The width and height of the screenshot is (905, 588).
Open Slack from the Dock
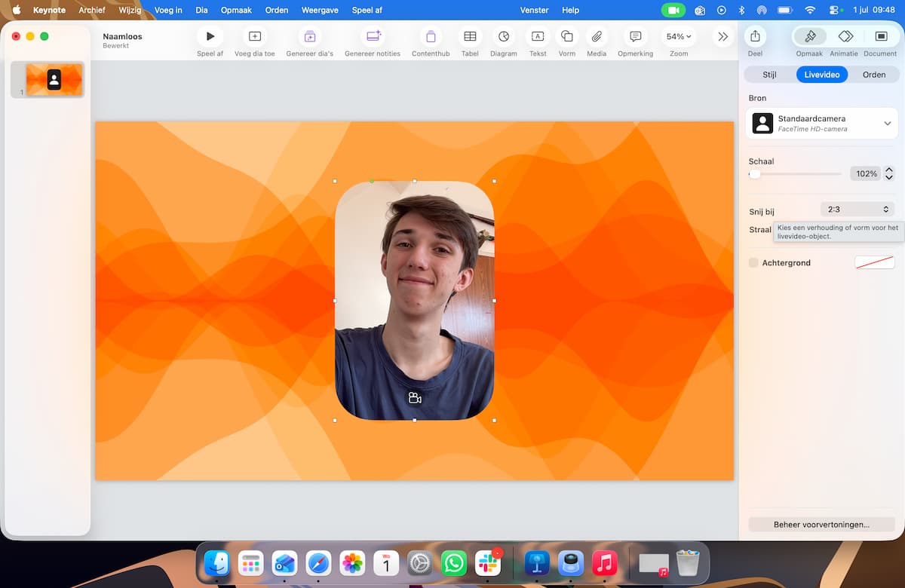point(488,563)
